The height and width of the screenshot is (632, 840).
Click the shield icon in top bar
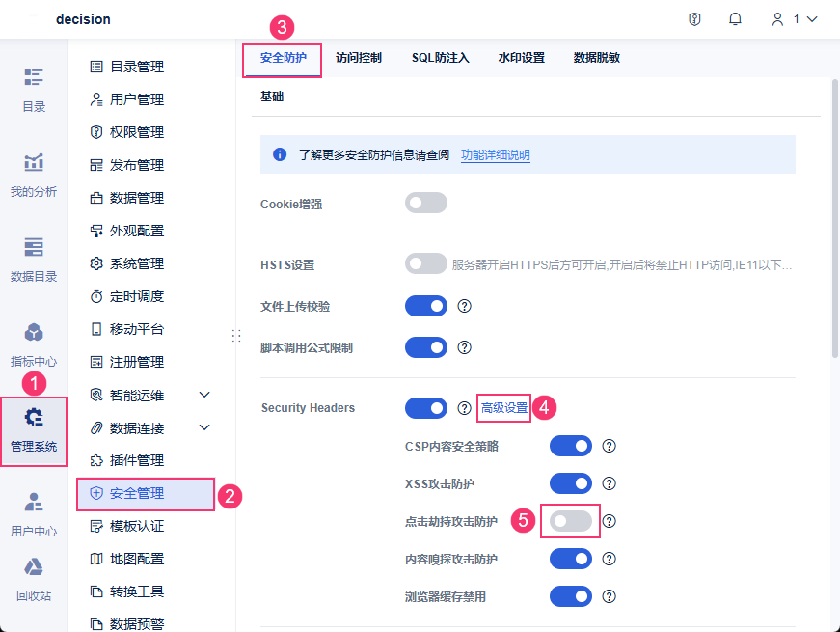coord(694,19)
